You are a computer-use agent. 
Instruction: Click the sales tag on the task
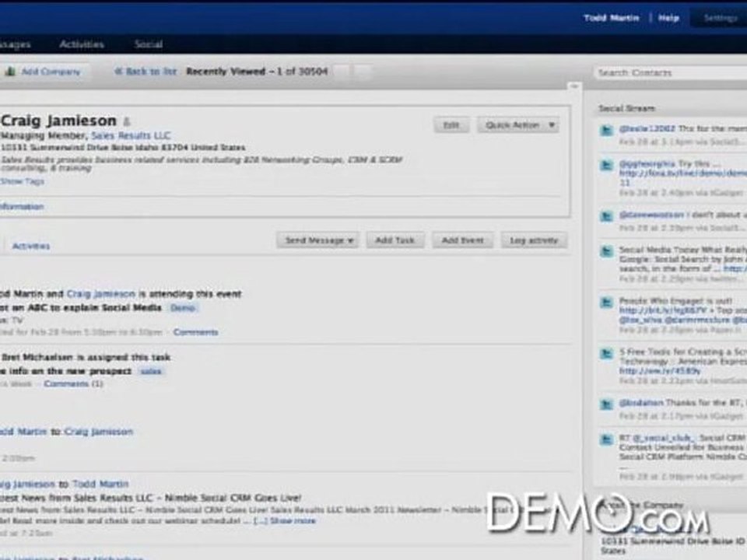tap(151, 372)
